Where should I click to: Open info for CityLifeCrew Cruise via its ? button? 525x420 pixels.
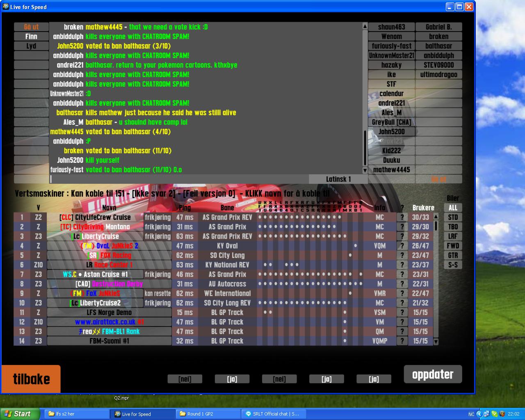[x=402, y=217]
